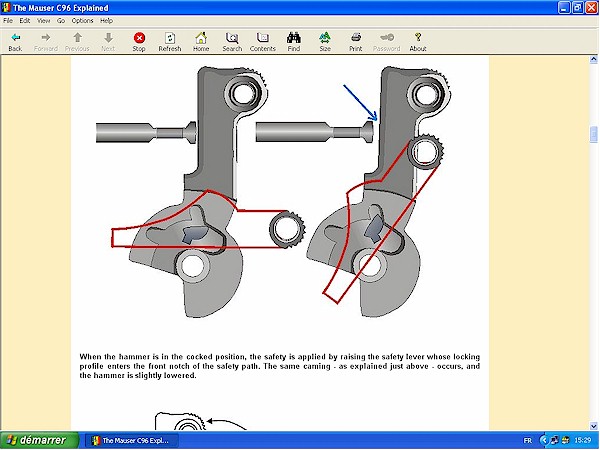
Task: Select The Mauser C96 taskbar button
Action: 131,440
